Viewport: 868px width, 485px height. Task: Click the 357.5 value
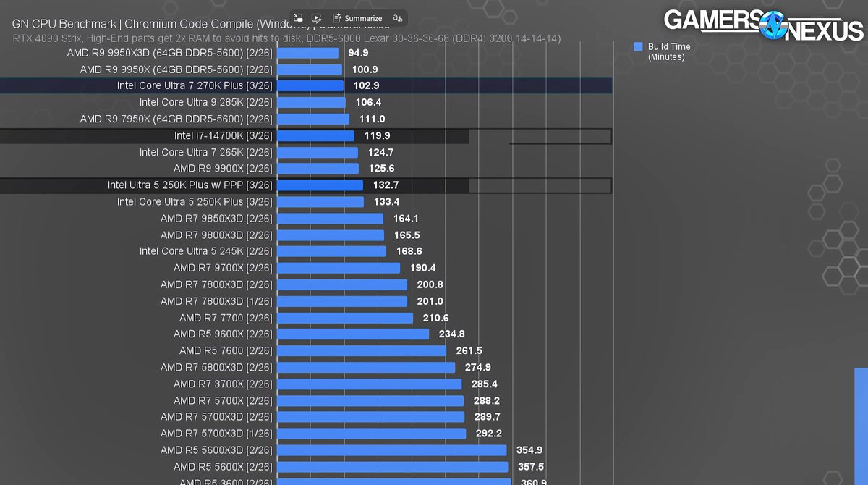(531, 467)
